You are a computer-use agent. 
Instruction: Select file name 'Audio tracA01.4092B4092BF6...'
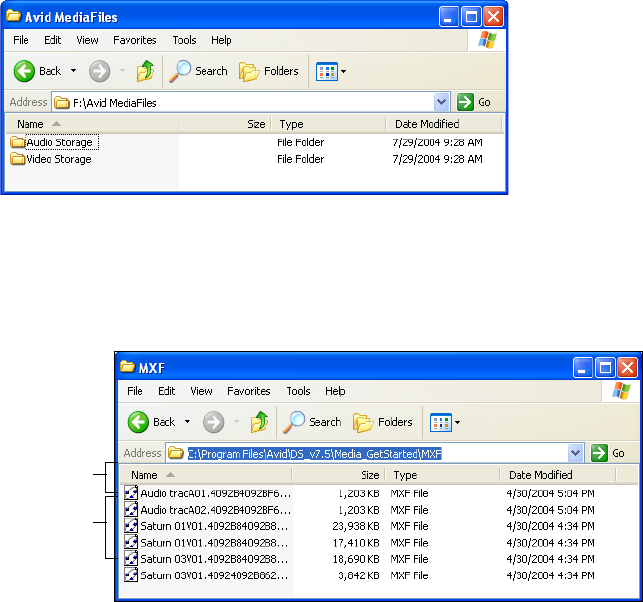(x=216, y=493)
